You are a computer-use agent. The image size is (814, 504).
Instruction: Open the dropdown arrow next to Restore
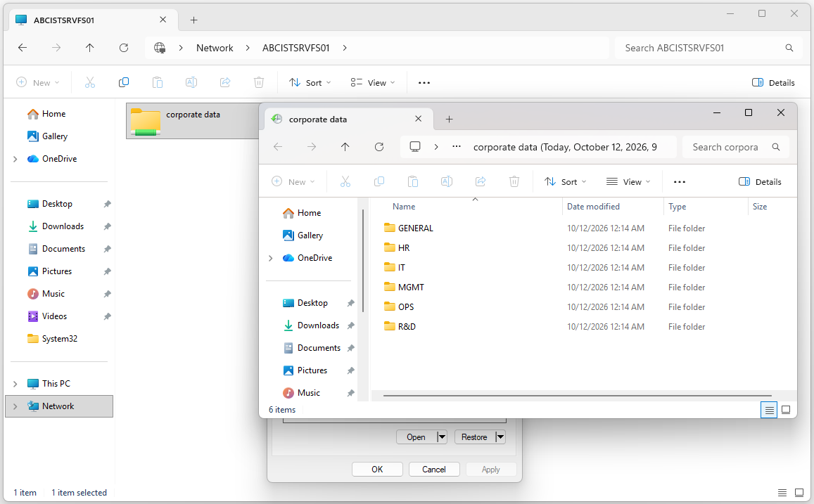[x=500, y=437]
